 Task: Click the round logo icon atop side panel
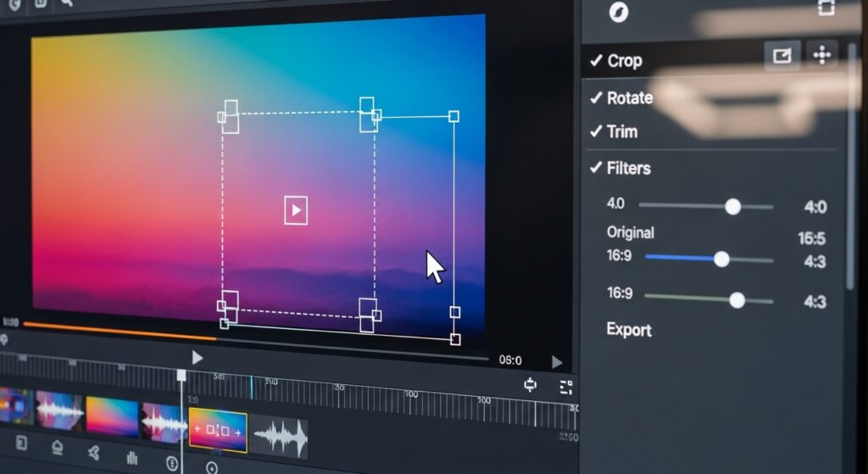[619, 11]
